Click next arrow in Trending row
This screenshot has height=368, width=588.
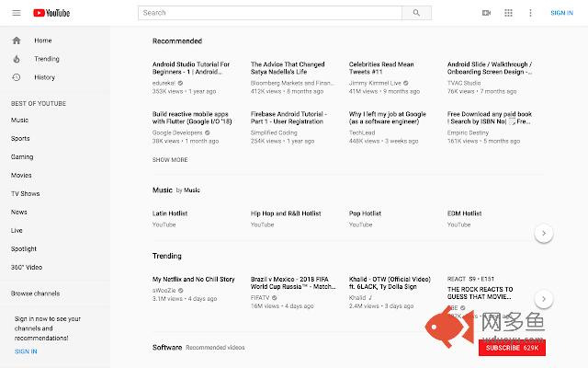pyautogui.click(x=544, y=299)
